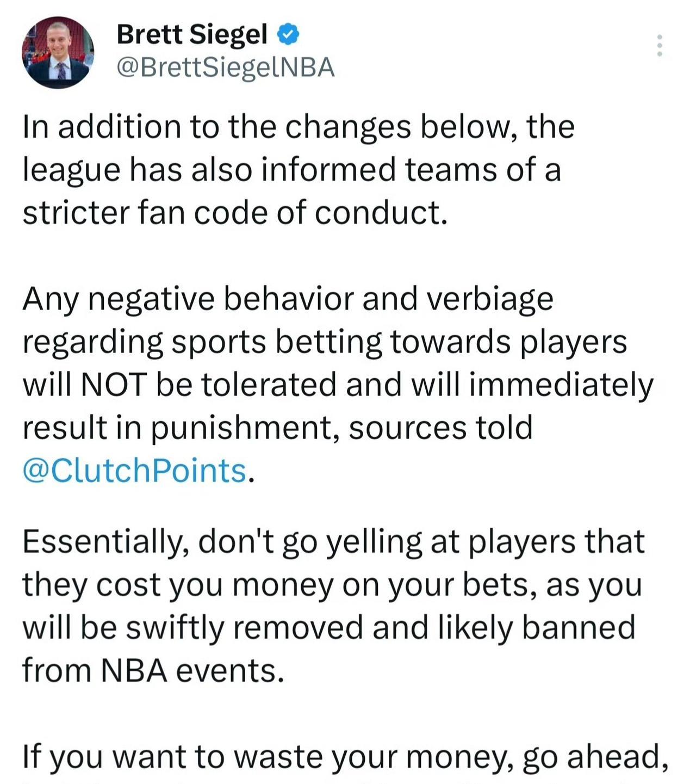Click the "will be swiftly removed" line
The image size is (696, 784).
tap(328, 627)
